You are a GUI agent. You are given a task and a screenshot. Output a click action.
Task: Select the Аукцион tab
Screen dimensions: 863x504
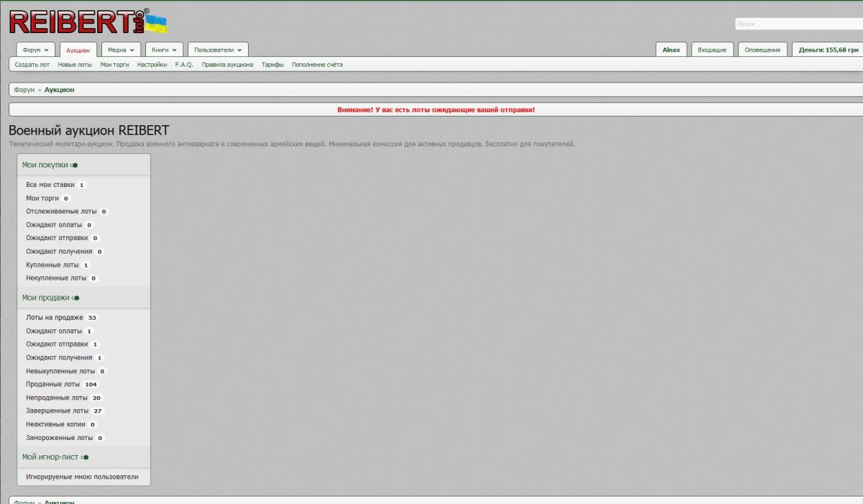point(78,50)
